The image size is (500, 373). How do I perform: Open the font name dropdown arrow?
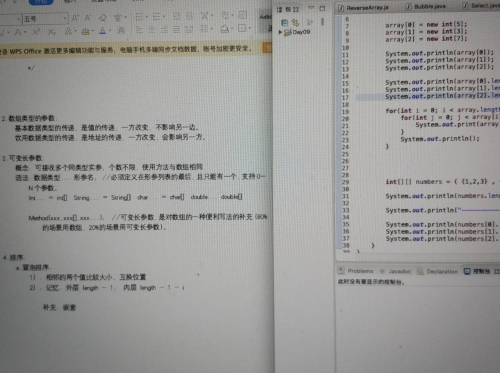[18, 20]
